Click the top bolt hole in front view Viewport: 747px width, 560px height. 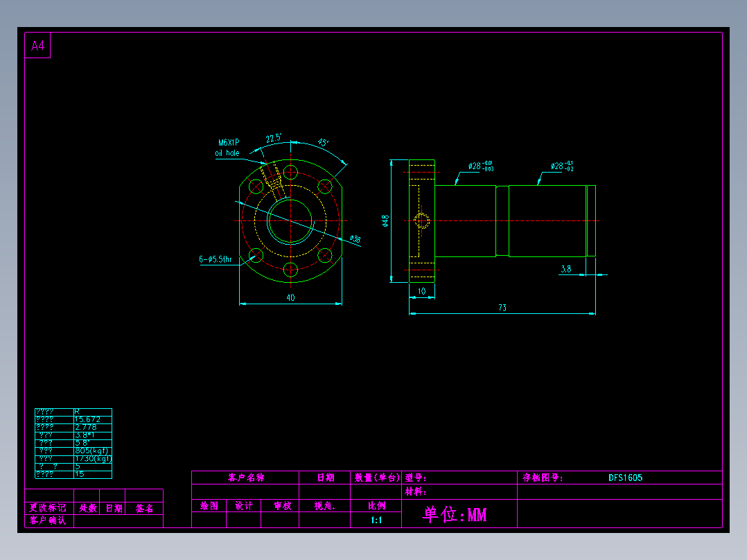click(290, 172)
